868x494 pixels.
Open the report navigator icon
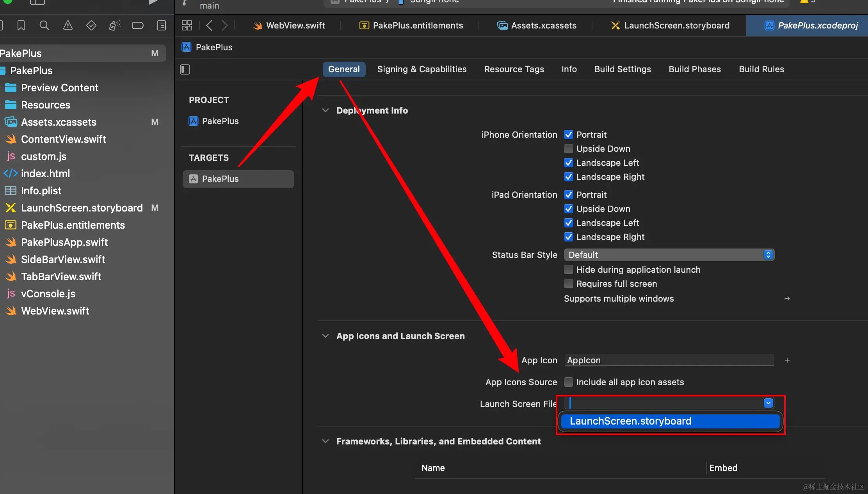(x=161, y=26)
